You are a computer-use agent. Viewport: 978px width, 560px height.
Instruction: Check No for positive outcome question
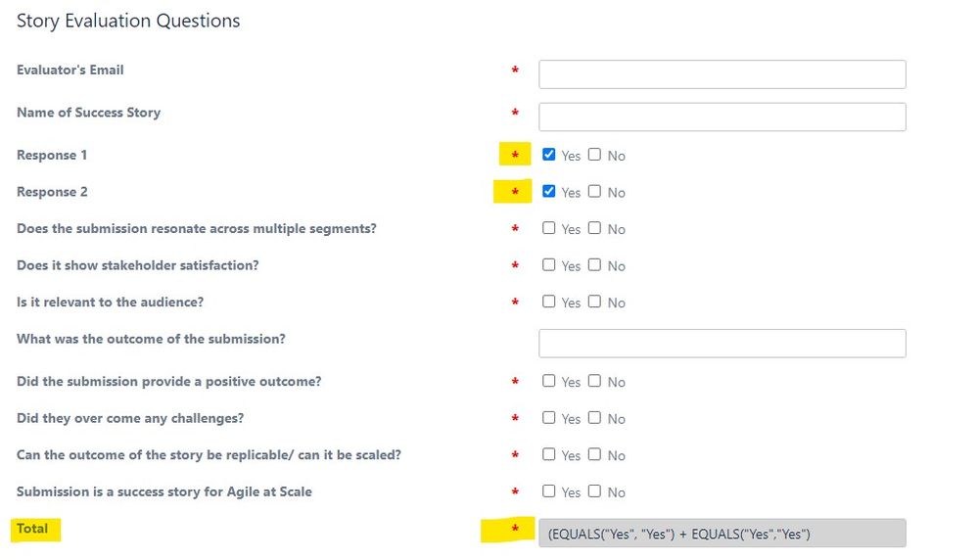point(594,381)
